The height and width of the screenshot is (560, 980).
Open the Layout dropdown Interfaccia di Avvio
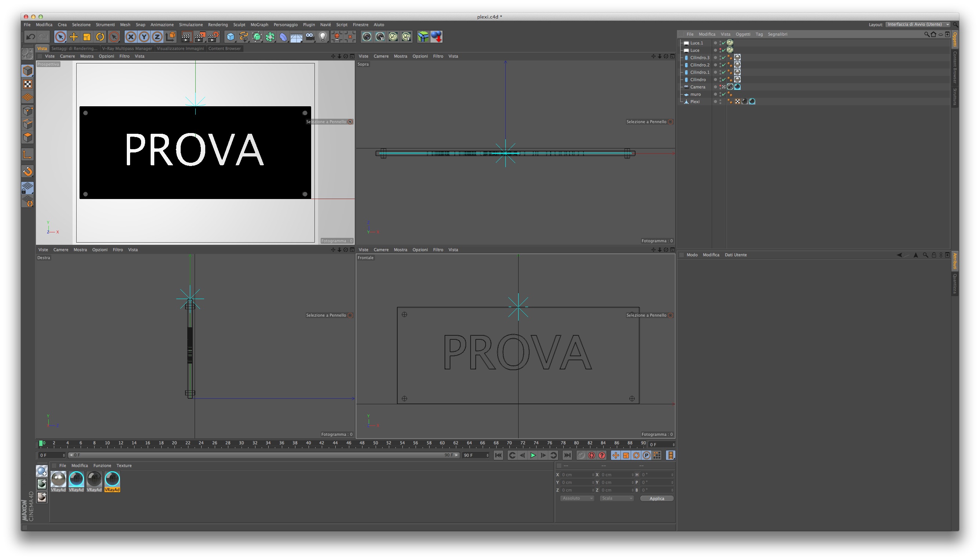pos(917,25)
